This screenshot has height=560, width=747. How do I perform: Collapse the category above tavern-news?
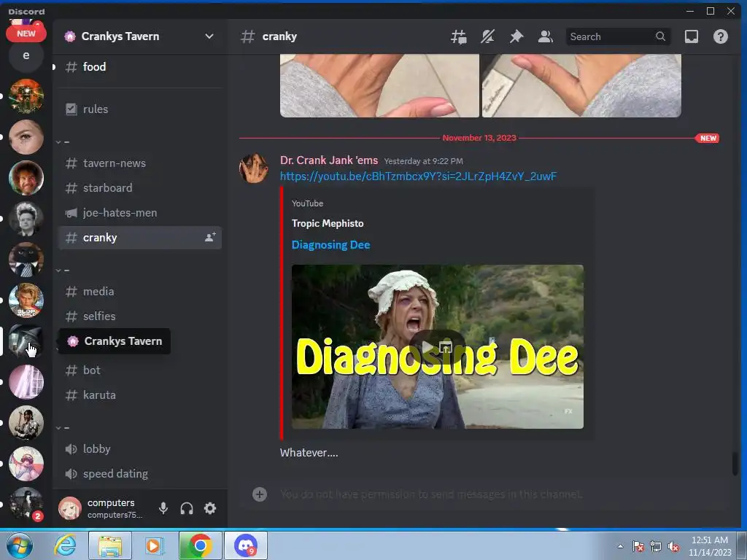pos(63,142)
